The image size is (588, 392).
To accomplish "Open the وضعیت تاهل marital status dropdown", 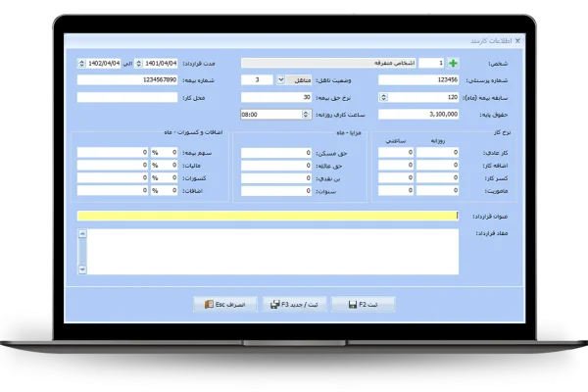I will coord(281,80).
